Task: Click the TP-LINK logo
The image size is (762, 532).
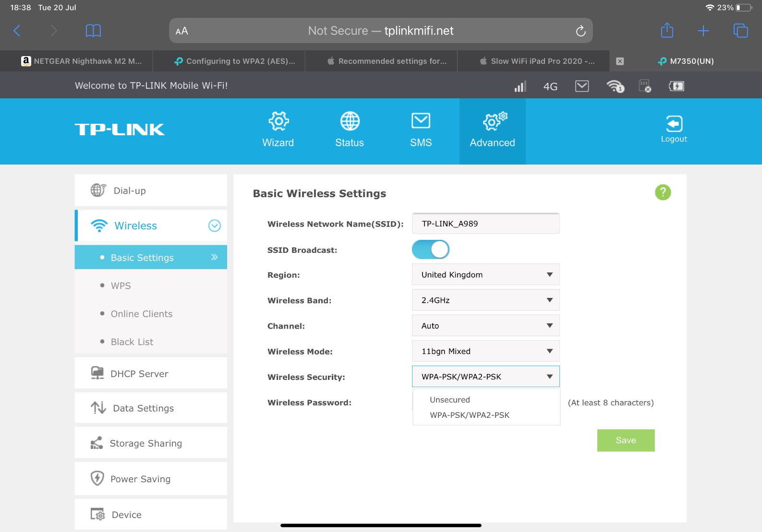Action: [x=120, y=130]
